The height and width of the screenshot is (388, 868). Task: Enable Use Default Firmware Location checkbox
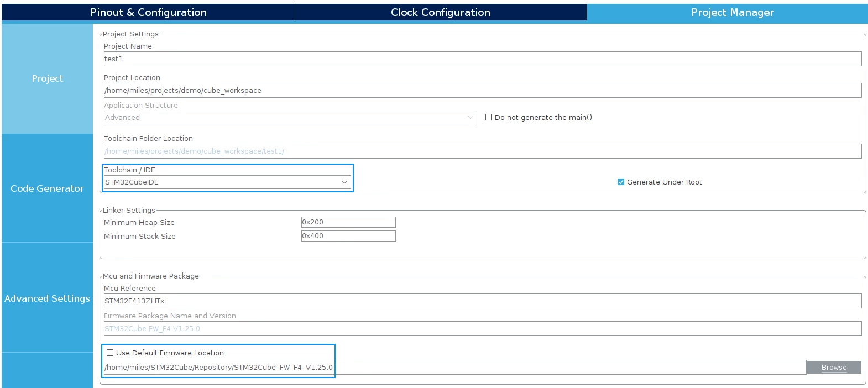[x=110, y=353]
